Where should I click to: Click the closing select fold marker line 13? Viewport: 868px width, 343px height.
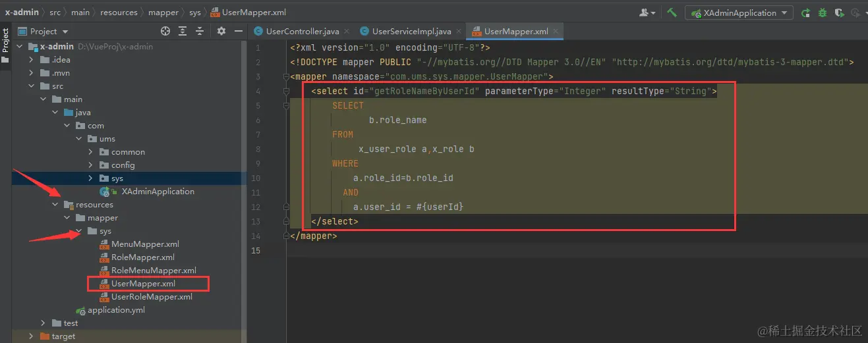tap(286, 221)
